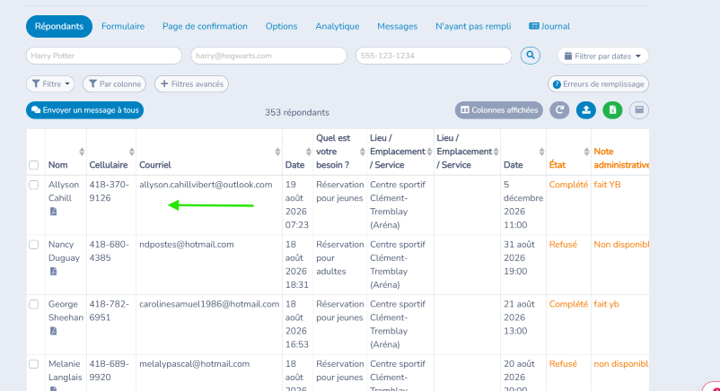Image resolution: width=720 pixels, height=391 pixels.
Task: Click the blue upload icon button
Action: [x=586, y=110]
